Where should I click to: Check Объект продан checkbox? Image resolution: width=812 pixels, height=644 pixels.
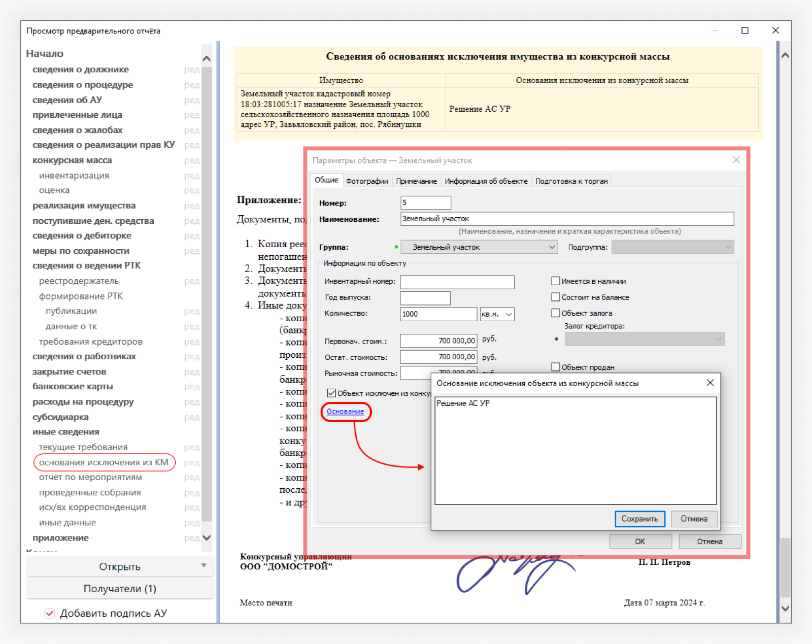pyautogui.click(x=556, y=367)
